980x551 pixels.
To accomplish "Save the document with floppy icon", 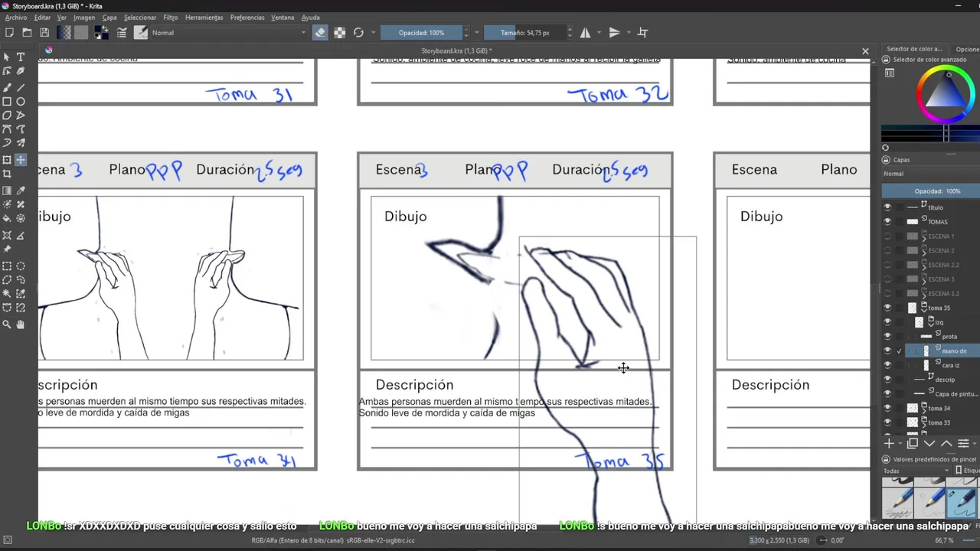I will pyautogui.click(x=44, y=33).
